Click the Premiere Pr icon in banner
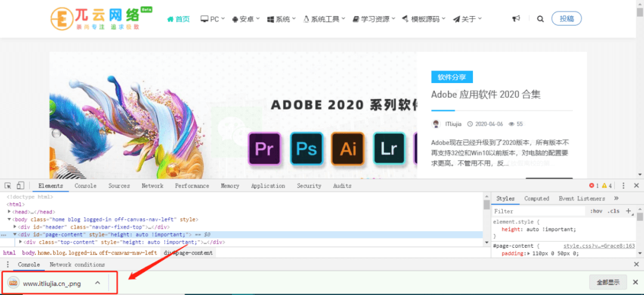The width and height of the screenshot is (644, 295). [265, 149]
